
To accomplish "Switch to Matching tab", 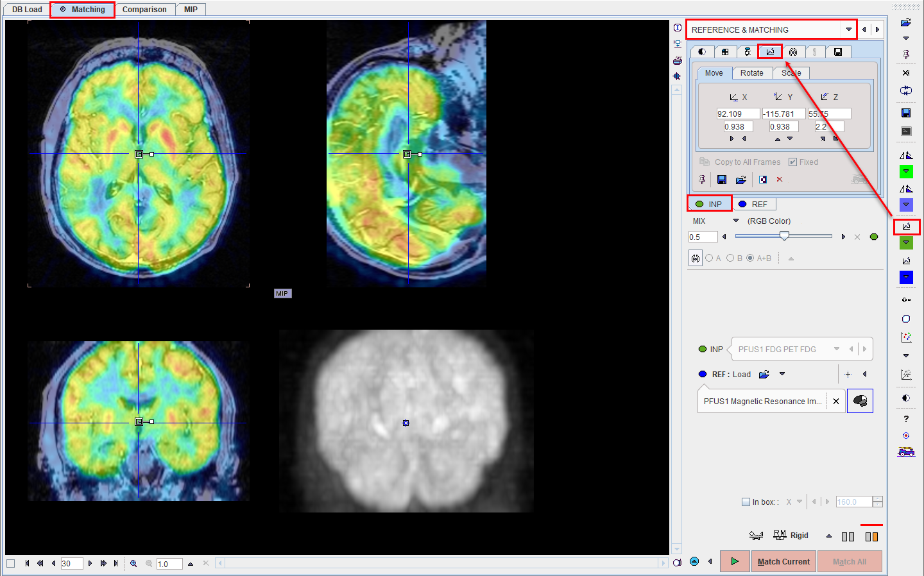I will click(x=82, y=10).
